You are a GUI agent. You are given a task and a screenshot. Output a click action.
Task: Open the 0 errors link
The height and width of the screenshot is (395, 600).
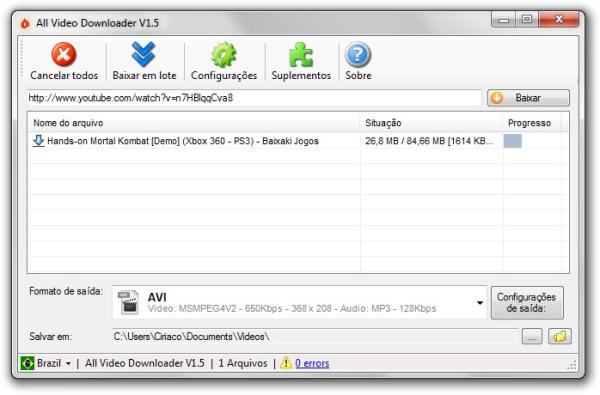312,363
